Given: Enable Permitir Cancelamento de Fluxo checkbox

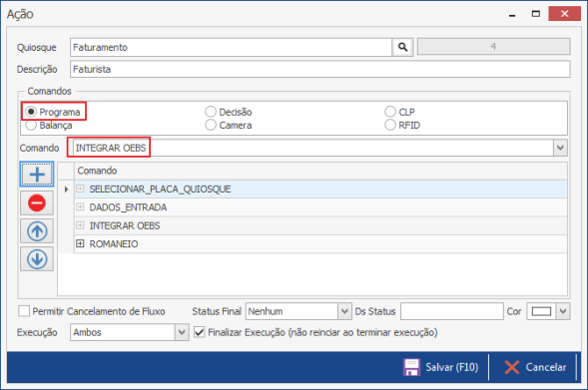Looking at the screenshot, I should pyautogui.click(x=24, y=311).
